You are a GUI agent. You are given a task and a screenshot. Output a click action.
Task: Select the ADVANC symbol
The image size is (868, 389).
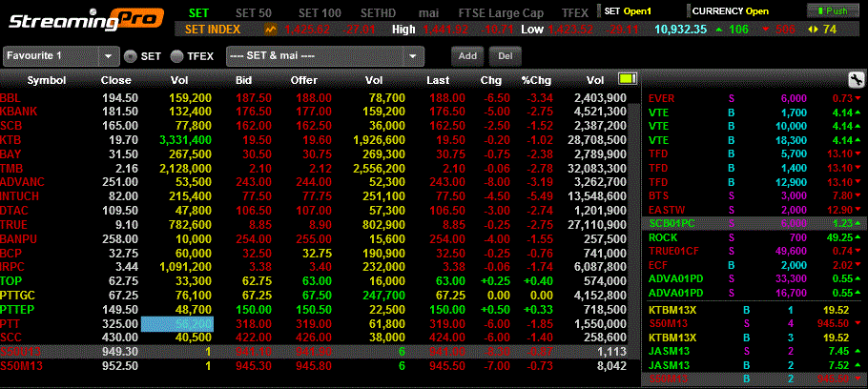click(22, 182)
